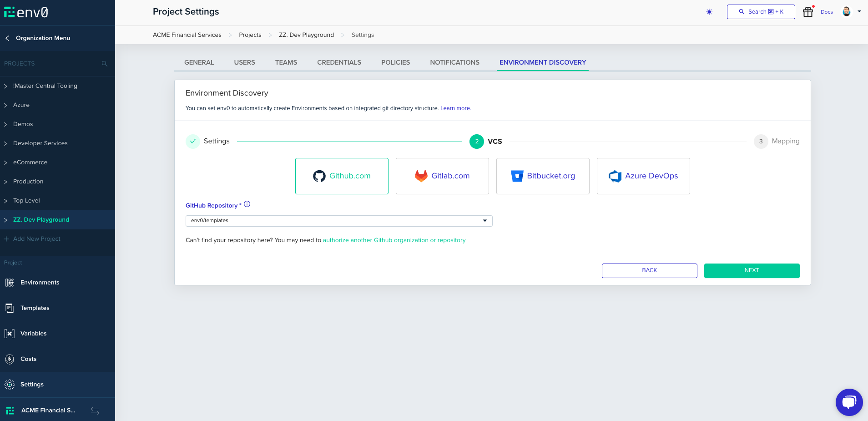This screenshot has height=421, width=868.
Task: Go to ACME Financial Services breadcrumb
Action: [x=187, y=35]
